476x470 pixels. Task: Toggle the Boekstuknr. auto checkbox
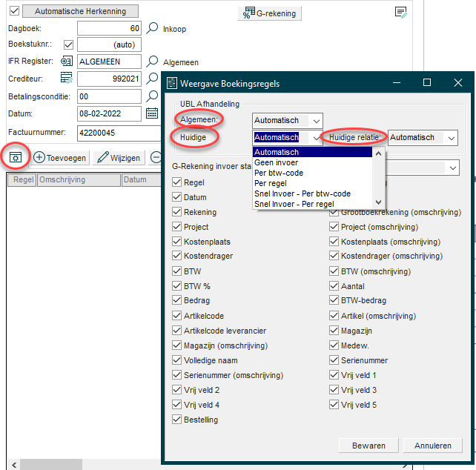(69, 45)
